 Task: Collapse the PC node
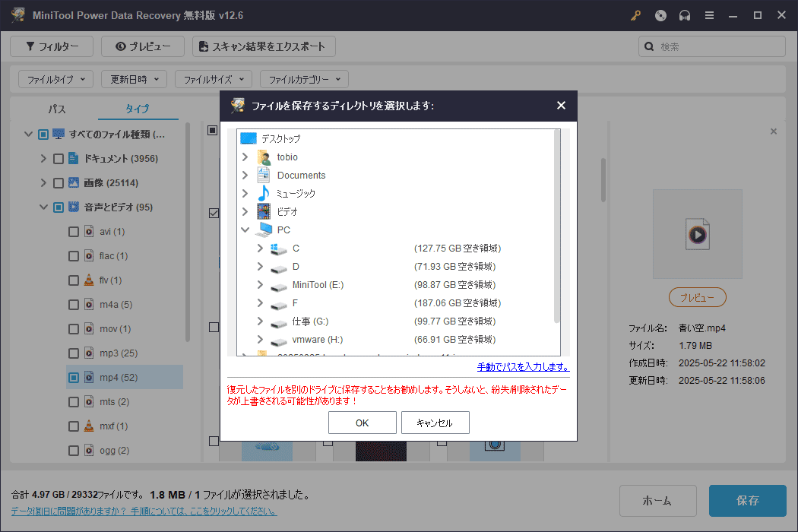245,230
